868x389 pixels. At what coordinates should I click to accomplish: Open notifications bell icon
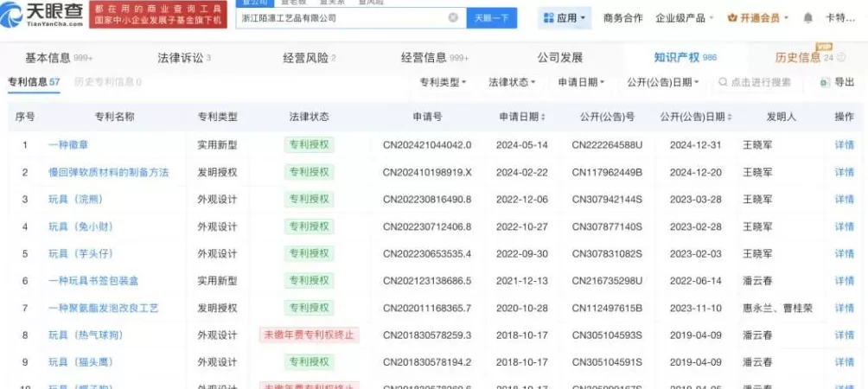click(x=808, y=18)
